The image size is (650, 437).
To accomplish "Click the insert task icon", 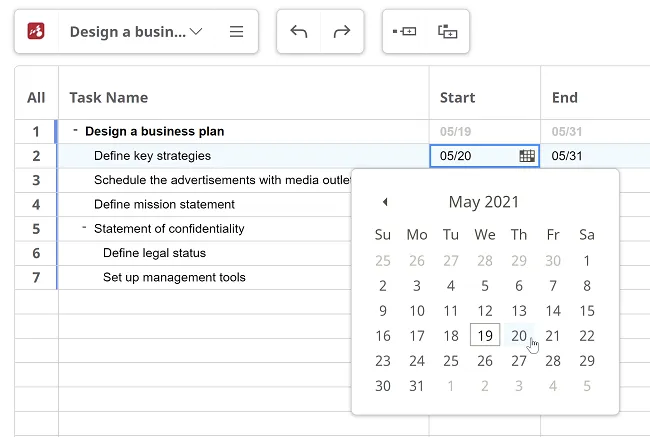I will 404,32.
